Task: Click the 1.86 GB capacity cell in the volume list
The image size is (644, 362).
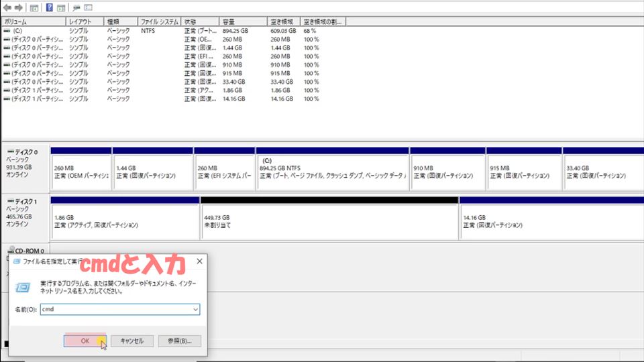Action: [233, 90]
